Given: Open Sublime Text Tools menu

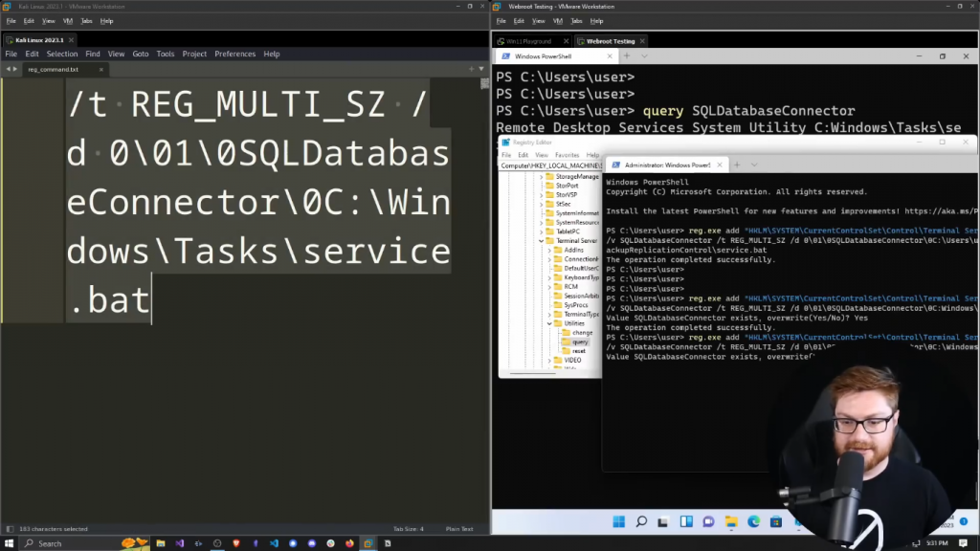Looking at the screenshot, I should pos(165,54).
